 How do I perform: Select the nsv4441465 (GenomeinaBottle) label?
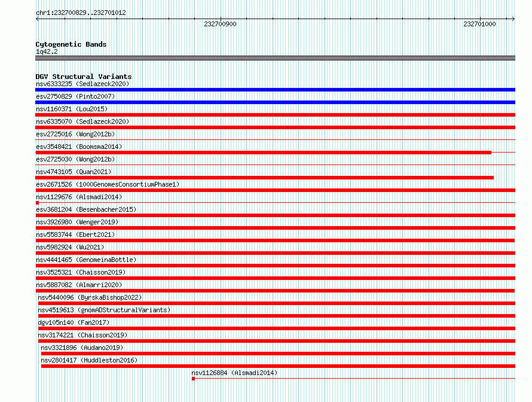coord(86,260)
